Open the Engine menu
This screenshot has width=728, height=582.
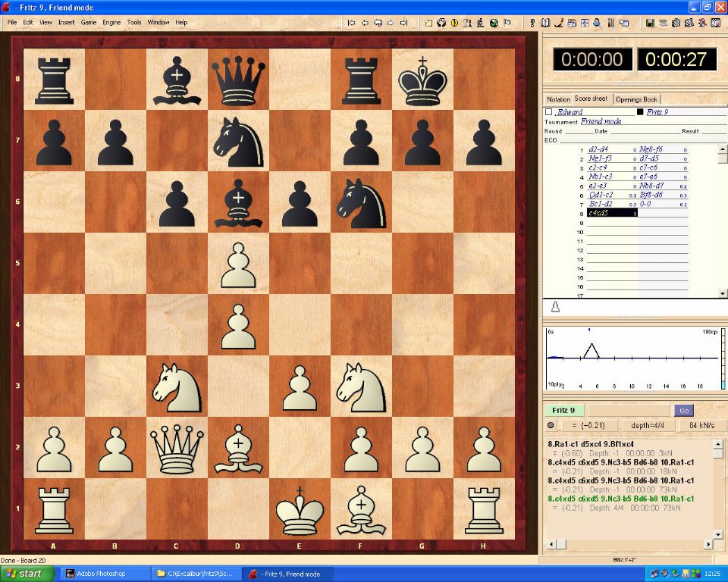point(111,22)
